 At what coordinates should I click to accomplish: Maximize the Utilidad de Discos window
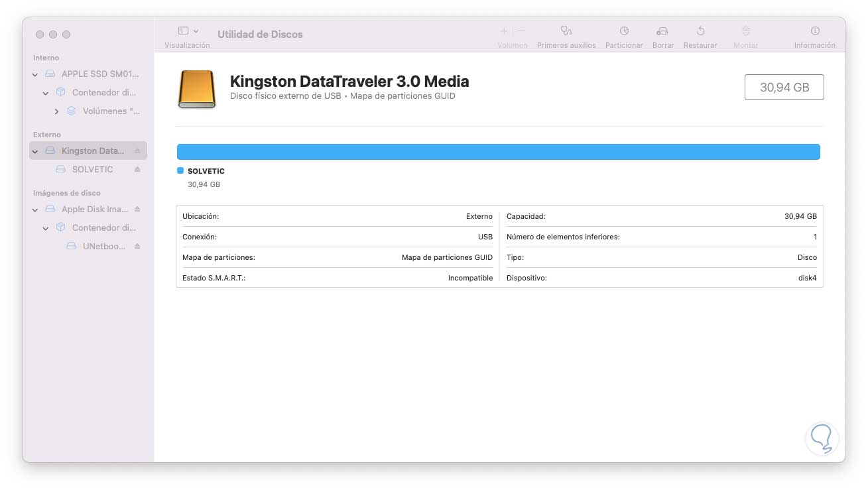[x=66, y=34]
